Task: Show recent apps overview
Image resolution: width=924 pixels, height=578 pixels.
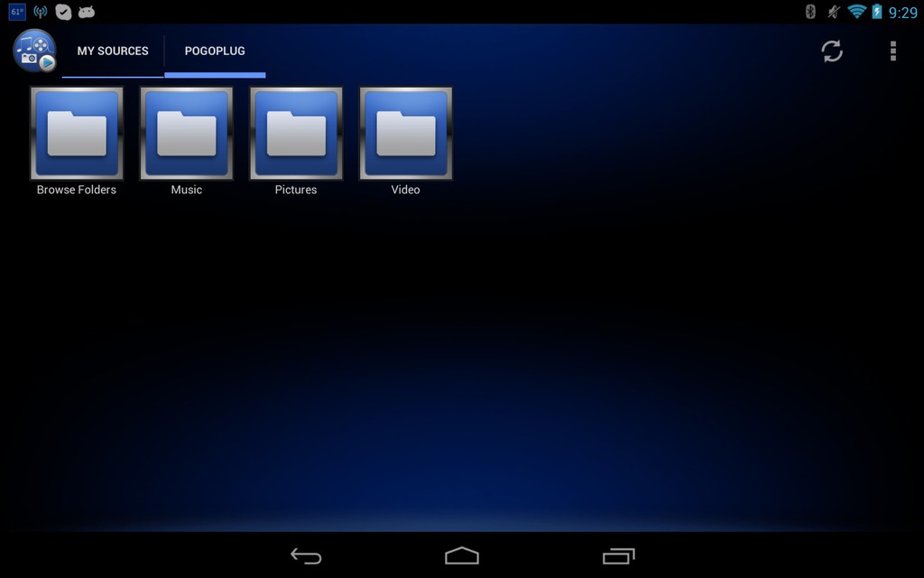Action: (618, 555)
